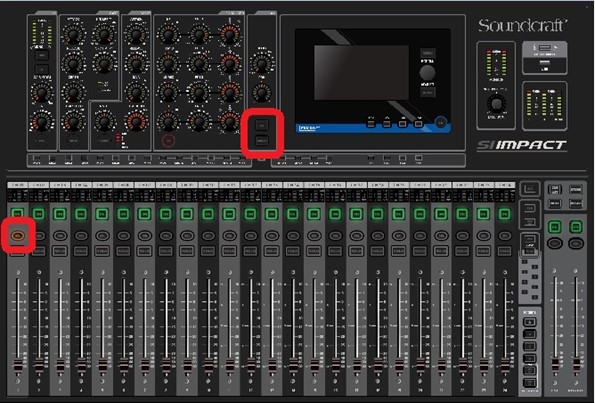Screen dimensions: 595x403
Task: Click the round red EQ button below the equalizer knobs
Action: tap(168, 141)
